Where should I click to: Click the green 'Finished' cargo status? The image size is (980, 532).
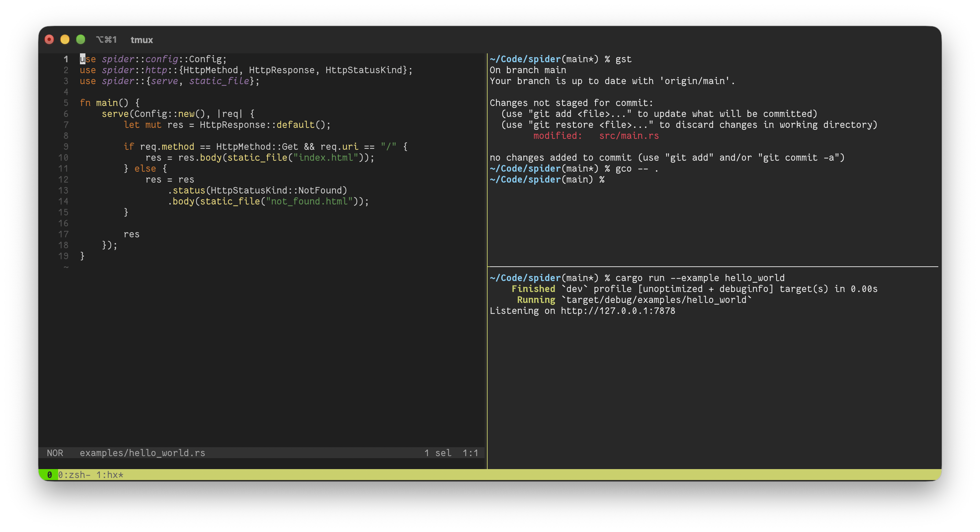pos(533,289)
